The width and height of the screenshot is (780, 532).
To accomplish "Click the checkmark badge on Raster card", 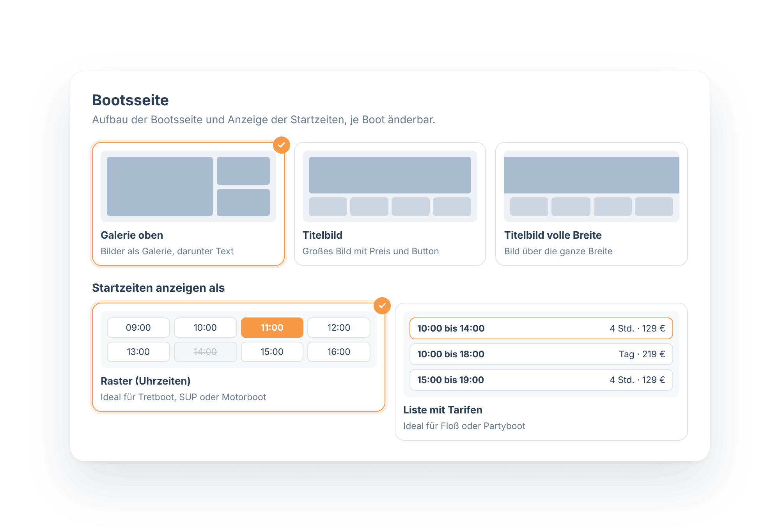I will click(x=382, y=306).
